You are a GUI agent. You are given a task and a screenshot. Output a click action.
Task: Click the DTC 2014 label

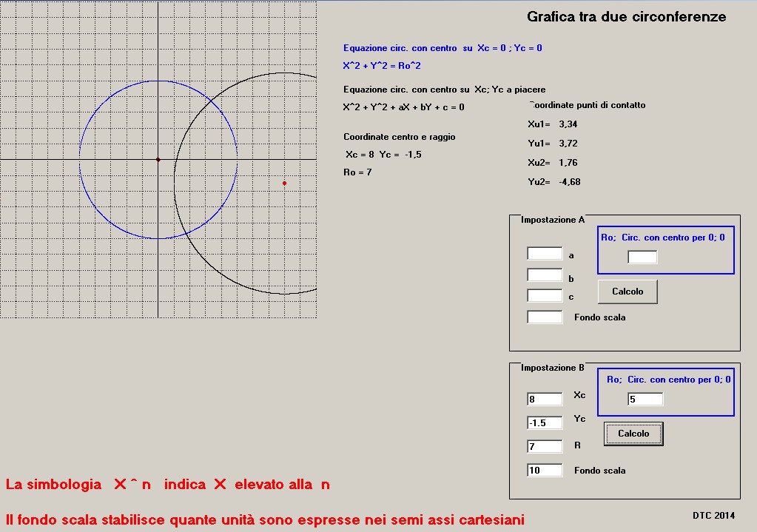714,515
